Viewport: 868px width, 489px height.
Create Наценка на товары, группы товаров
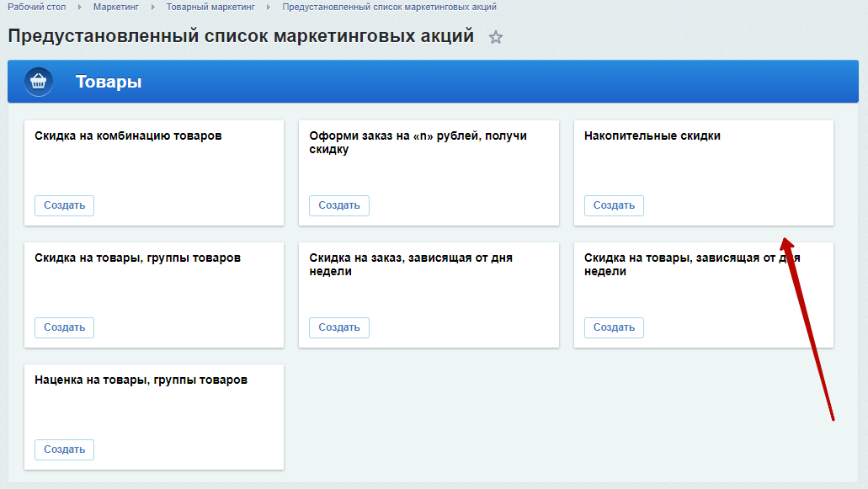pos(64,449)
